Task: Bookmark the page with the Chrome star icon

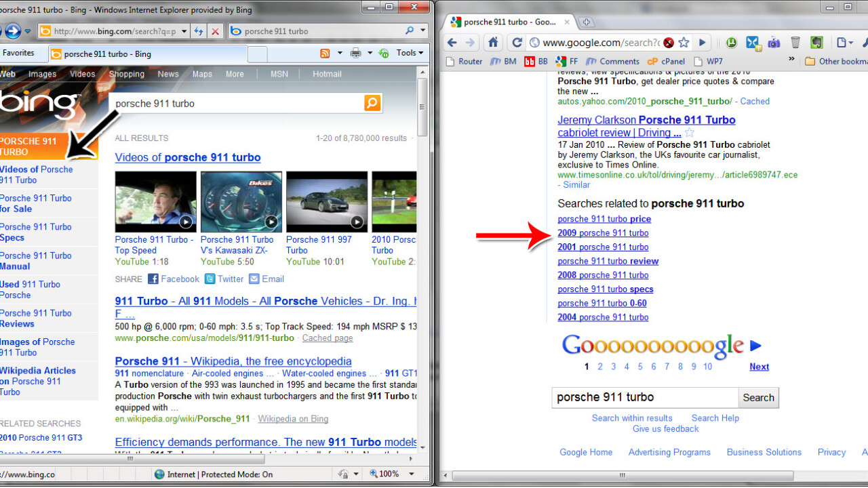Action: [684, 43]
